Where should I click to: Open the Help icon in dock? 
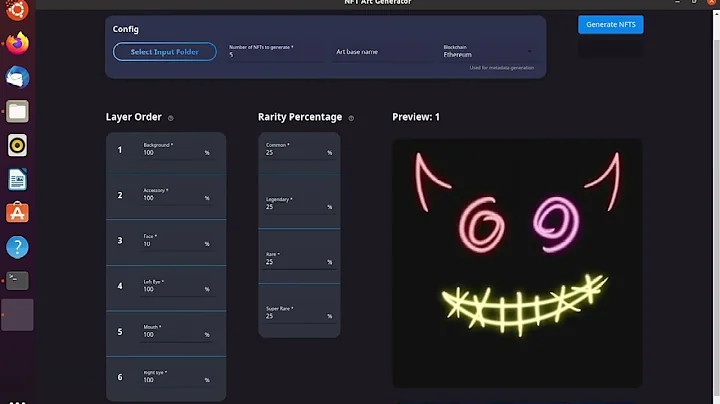17,247
